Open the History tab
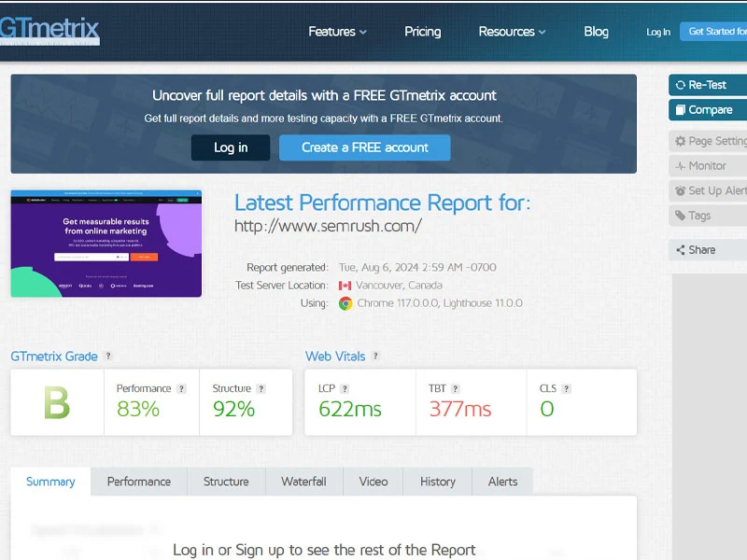 point(438,482)
